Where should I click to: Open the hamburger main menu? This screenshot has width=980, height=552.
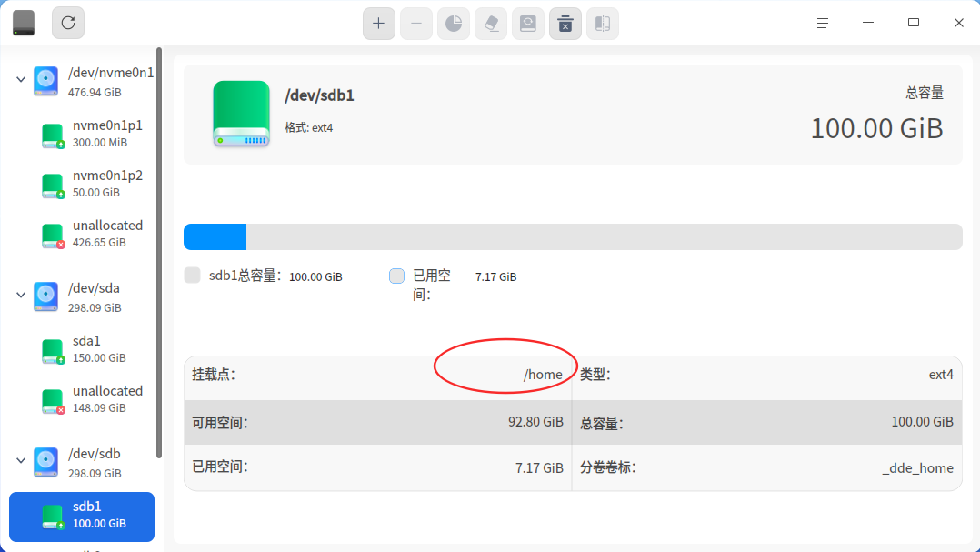[823, 23]
